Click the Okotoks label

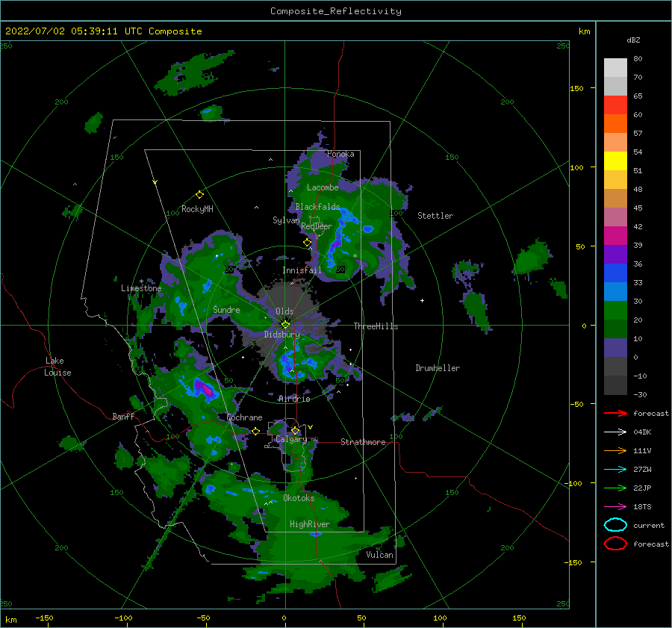click(x=299, y=498)
